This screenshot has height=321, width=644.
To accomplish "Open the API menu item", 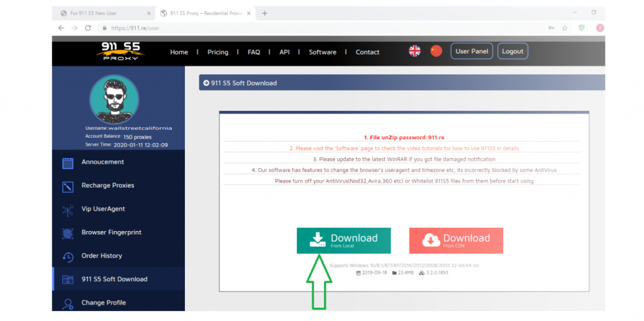I will 285,52.
